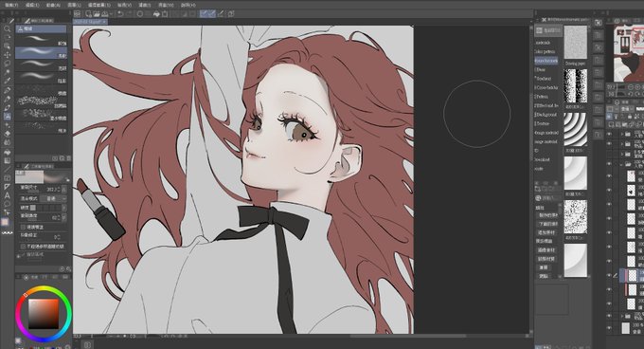Open brush size dynamics button beside value 202
The height and width of the screenshot is (349, 644).
click(63, 190)
